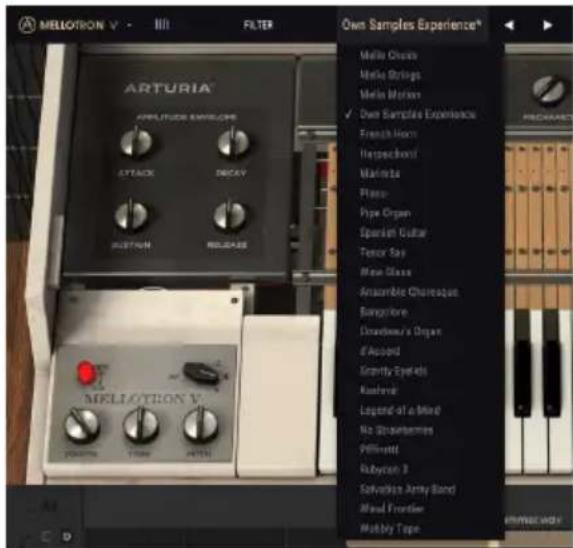Load the Wine Glass preset
The image size is (573, 548).
click(386, 272)
